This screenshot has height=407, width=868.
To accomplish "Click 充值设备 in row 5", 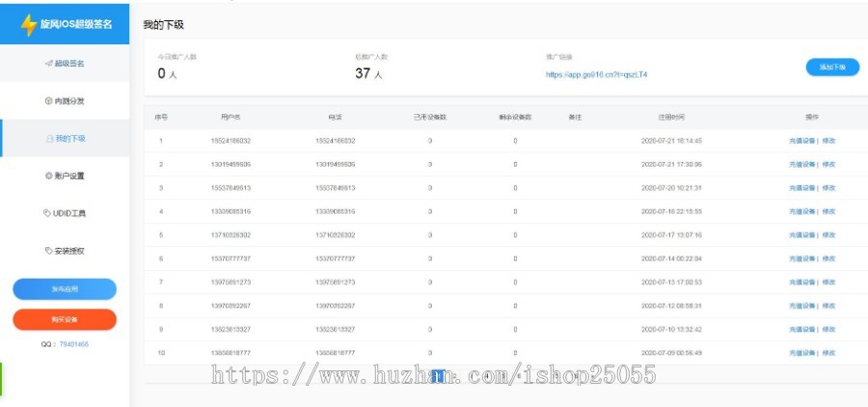I will 801,235.
